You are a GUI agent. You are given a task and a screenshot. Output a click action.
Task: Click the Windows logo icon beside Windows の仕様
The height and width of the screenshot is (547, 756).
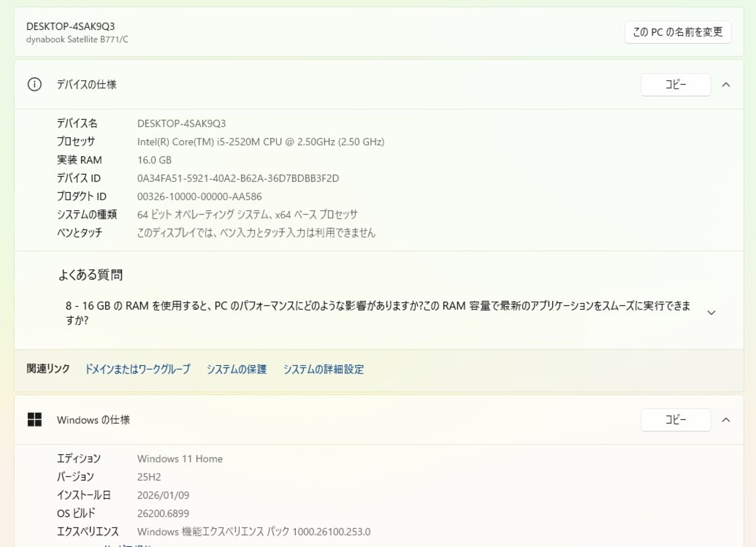click(x=34, y=420)
